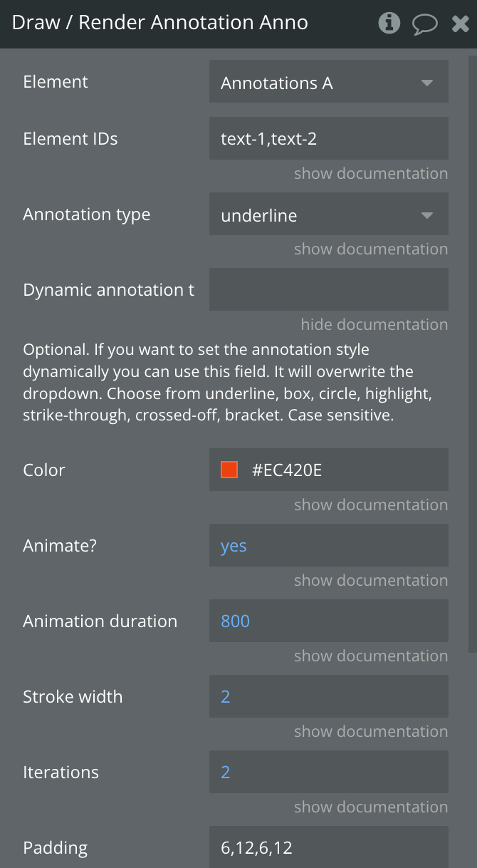477x868 pixels.
Task: Hide documentation for Dynamic annotation type
Action: pos(374,324)
